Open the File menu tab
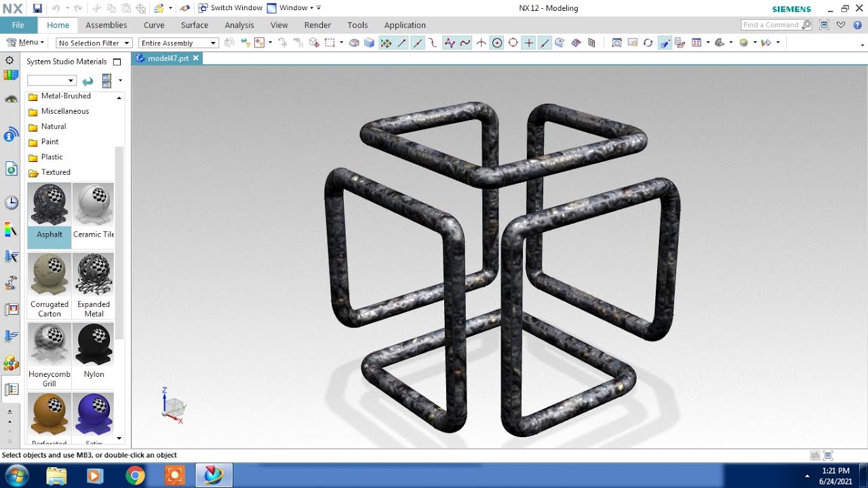 (x=18, y=25)
